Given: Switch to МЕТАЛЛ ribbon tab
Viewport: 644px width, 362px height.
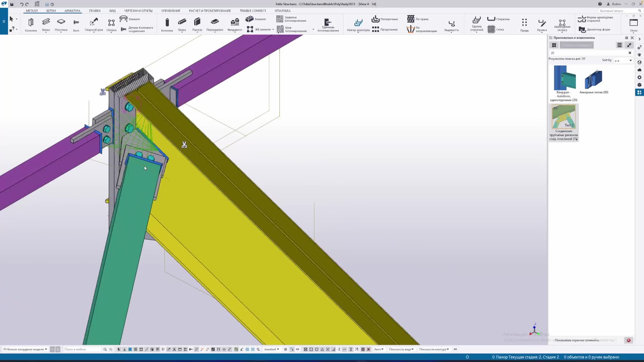Looking at the screenshot, I should tap(32, 11).
